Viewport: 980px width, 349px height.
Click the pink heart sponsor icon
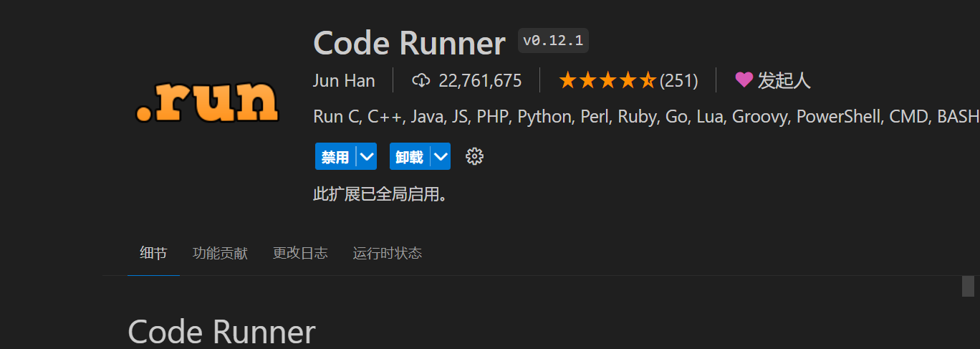(x=744, y=80)
